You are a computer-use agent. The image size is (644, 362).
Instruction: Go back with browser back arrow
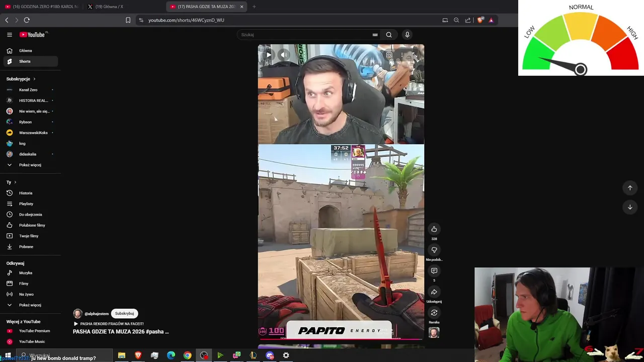(x=7, y=20)
